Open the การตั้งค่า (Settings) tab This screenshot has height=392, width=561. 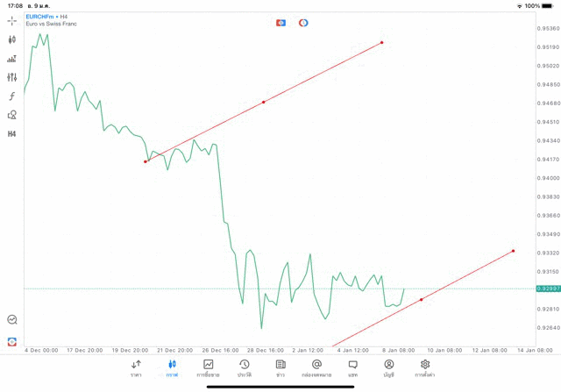coord(425,367)
